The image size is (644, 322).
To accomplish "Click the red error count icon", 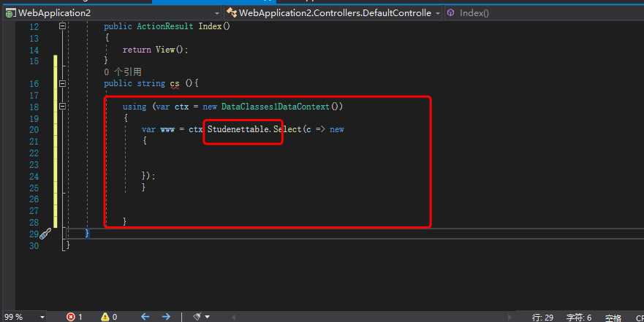I will (71, 317).
